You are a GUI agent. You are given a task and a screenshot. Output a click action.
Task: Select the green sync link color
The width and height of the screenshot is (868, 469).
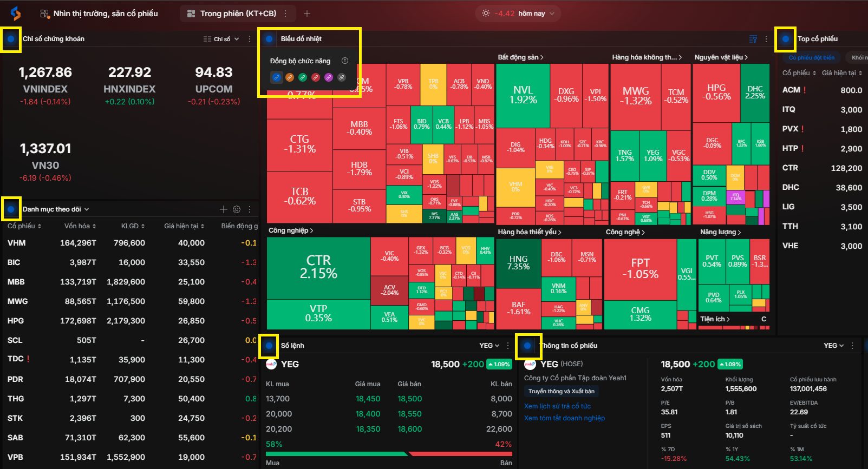click(303, 77)
